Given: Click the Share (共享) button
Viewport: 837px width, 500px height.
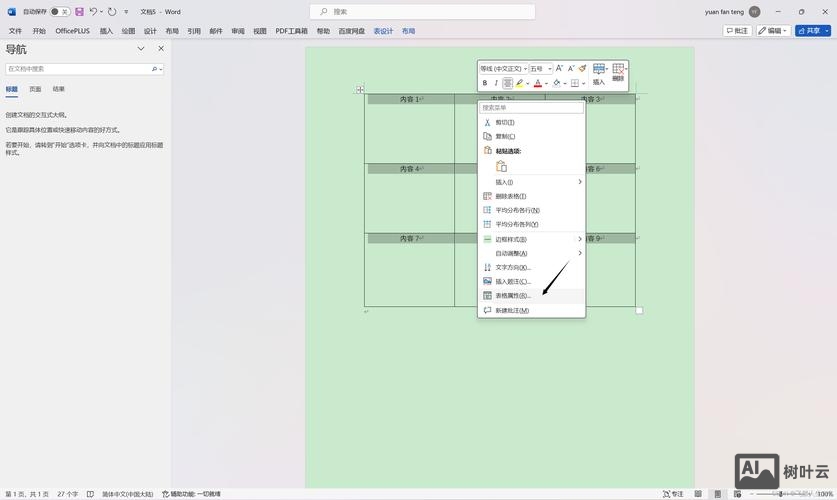Looking at the screenshot, I should (813, 31).
